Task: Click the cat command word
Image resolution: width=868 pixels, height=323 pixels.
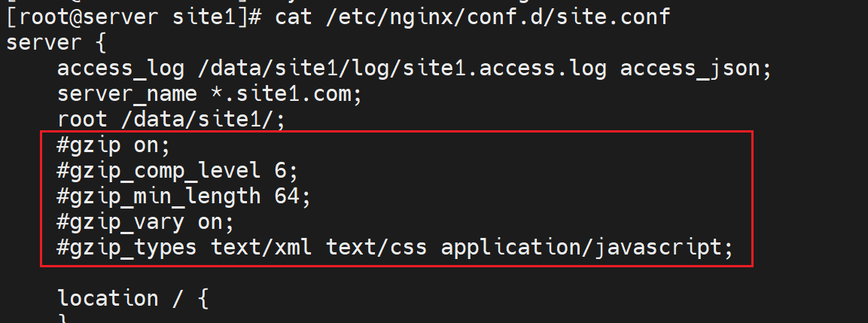Action: coord(295,16)
